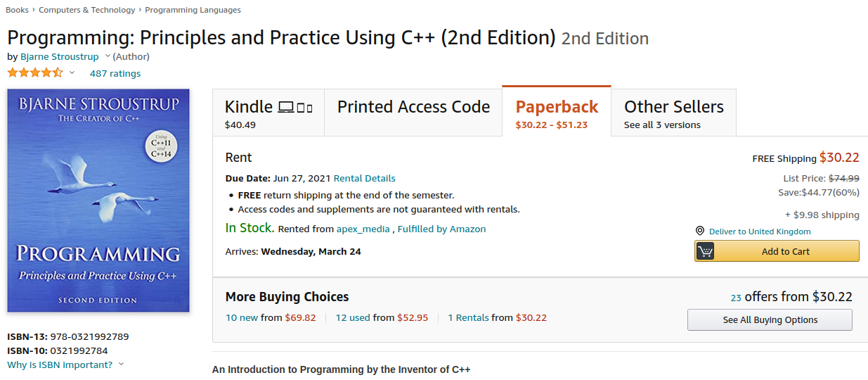This screenshot has width=868, height=380.
Task: Click the shopping cart icon
Action: click(x=705, y=251)
